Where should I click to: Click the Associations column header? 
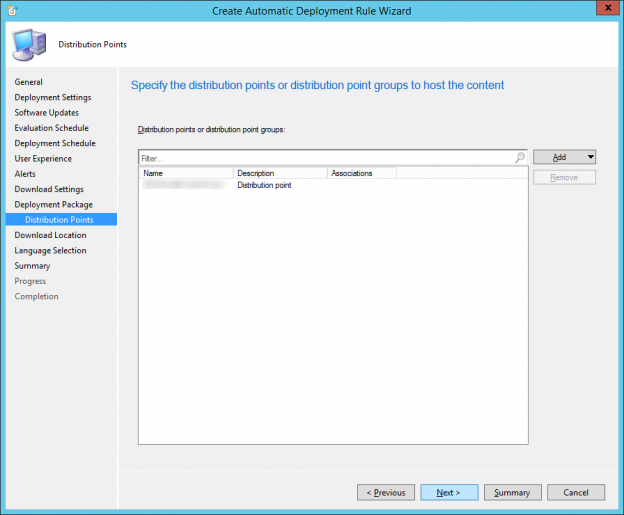point(361,173)
